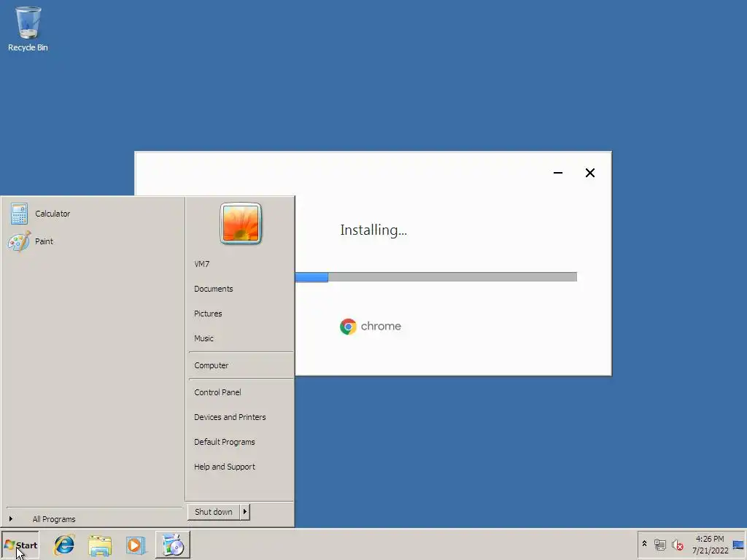The height and width of the screenshot is (560, 747).
Task: Click the Show desktop button
Action: point(738,545)
